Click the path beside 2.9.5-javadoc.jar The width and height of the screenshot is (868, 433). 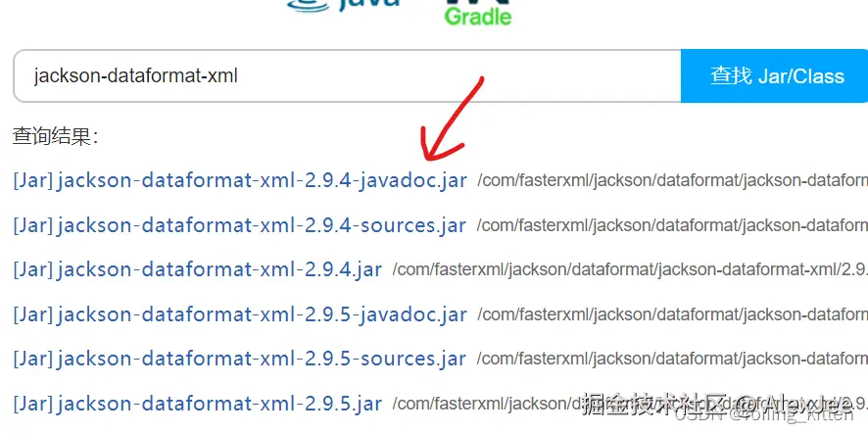[x=673, y=314]
